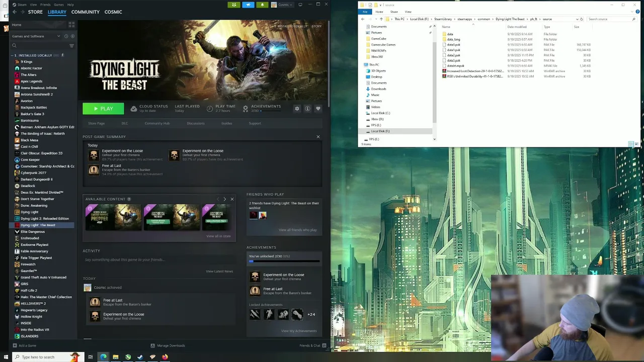Image resolution: width=644 pixels, height=362 pixels.
Task: Open the File tab in Explorer
Action: [365, 12]
